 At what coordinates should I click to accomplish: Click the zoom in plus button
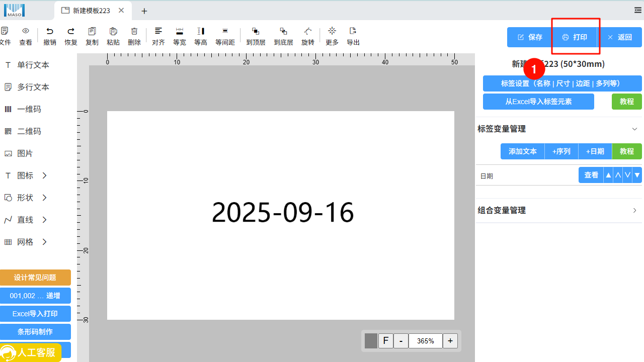tap(450, 341)
